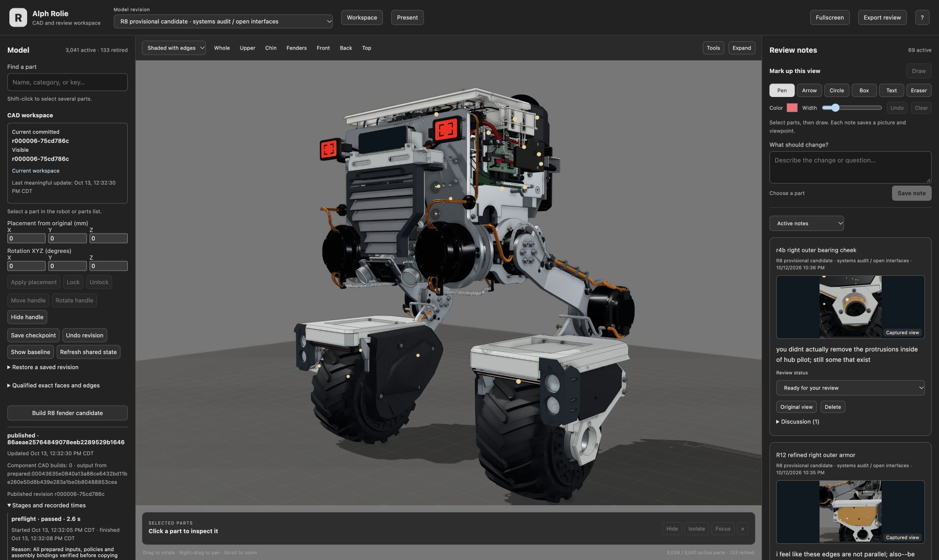The height and width of the screenshot is (560, 939).
Task: Open the Shaded with edges dropdown
Action: 174,48
